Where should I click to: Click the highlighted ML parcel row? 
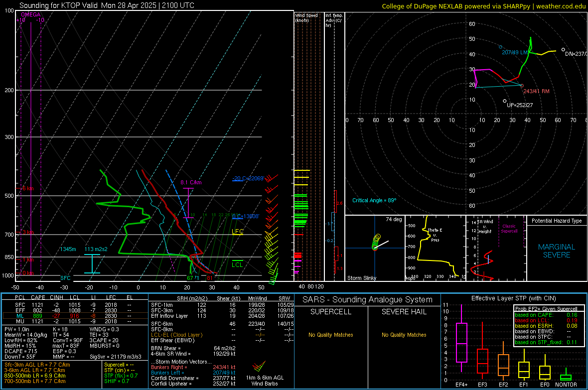[75, 316]
